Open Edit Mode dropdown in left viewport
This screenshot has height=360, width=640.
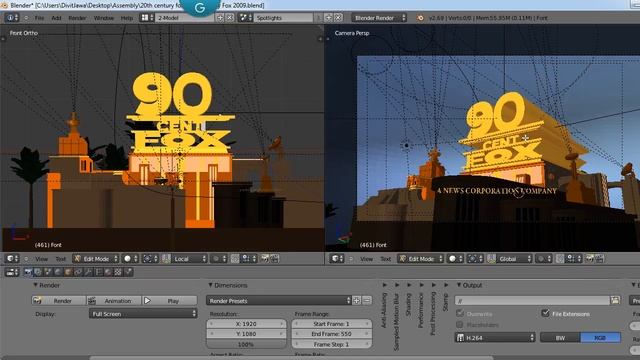pyautogui.click(x=96, y=258)
